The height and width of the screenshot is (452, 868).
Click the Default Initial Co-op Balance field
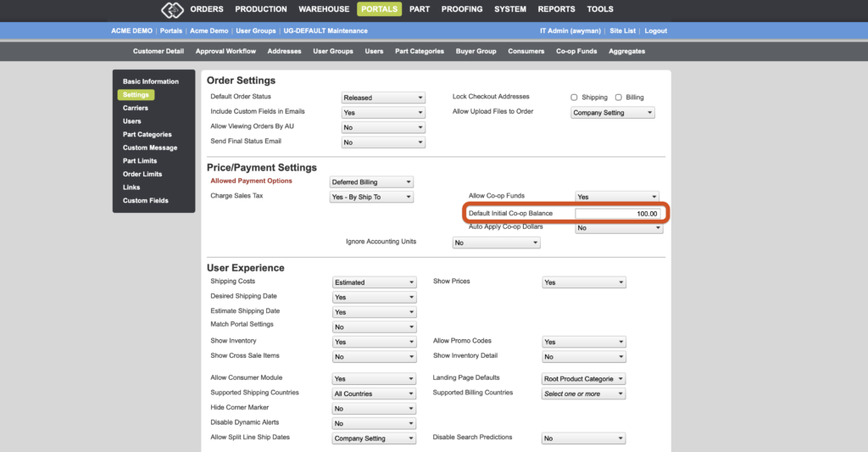coord(617,213)
